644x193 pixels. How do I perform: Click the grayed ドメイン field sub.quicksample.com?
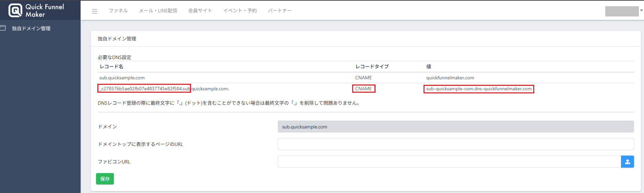pyautogui.click(x=455, y=127)
